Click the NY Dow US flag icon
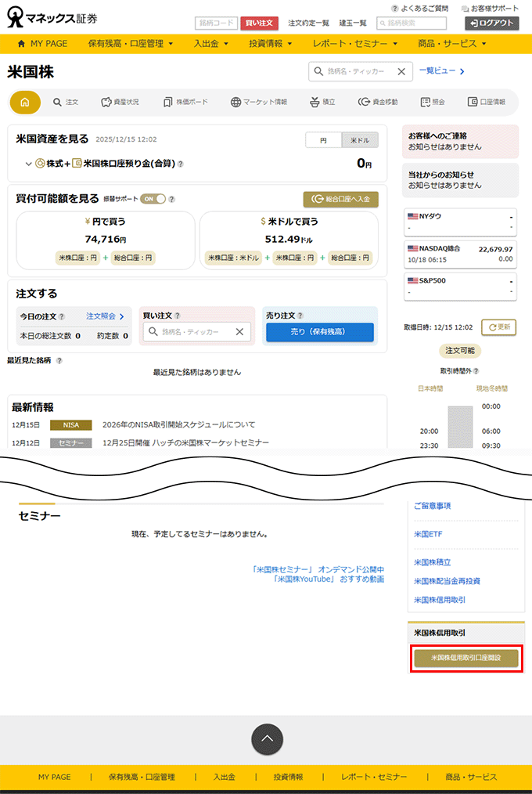Image resolution: width=532 pixels, height=794 pixels. [x=412, y=216]
